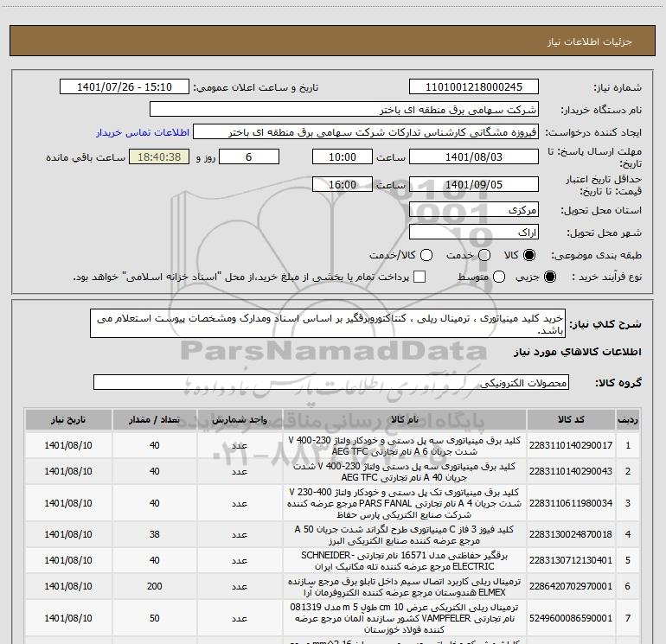Click row 3 product name PARS FANAL
The width and height of the screenshot is (666, 644).
click(x=405, y=503)
